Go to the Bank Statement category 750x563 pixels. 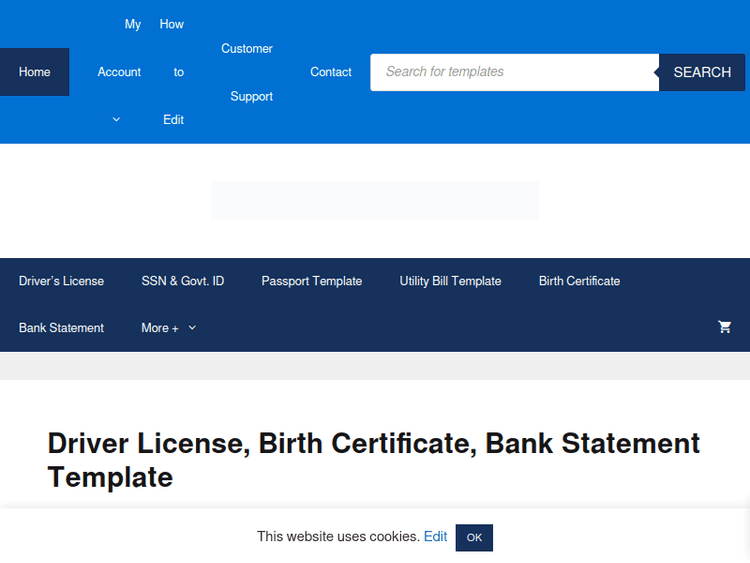coord(61,328)
